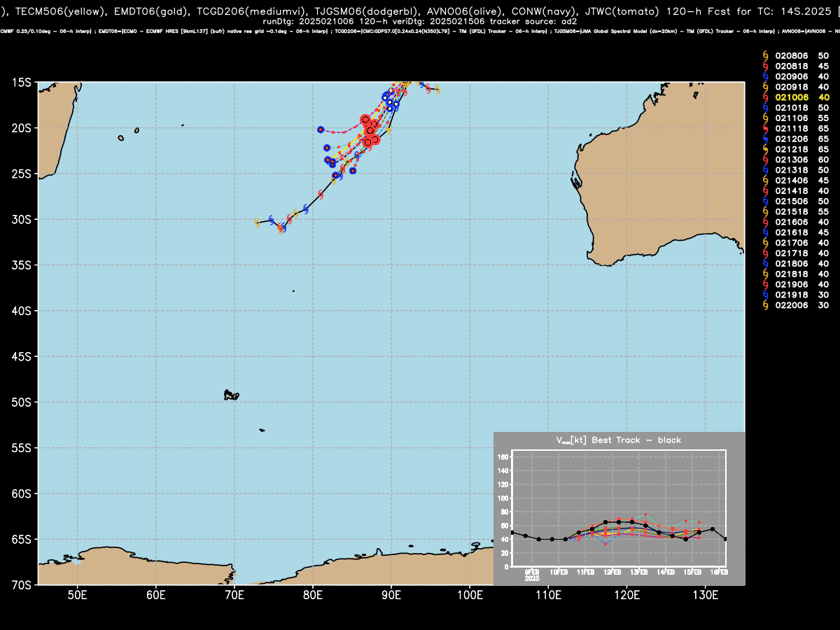Click the 16FEB date label on intensity chart
This screenshot has width=840, height=630.
[719, 572]
